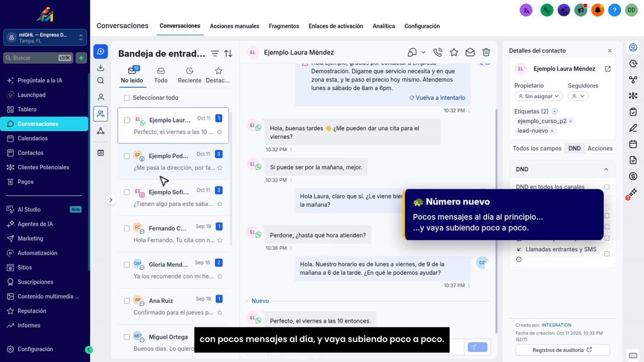Select the Ejemplo Laur... conversation checkbox
The height and width of the screenshot is (362, 644).
pos(127,121)
